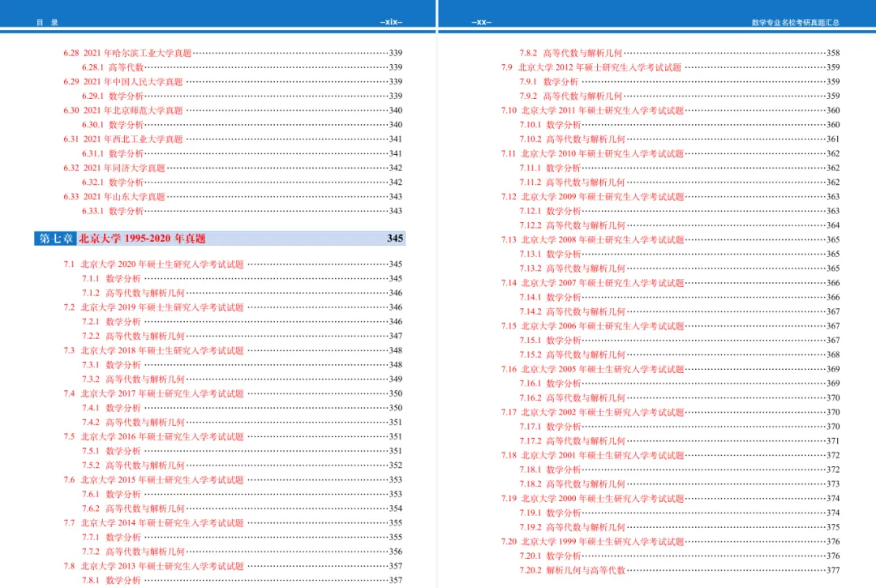The height and width of the screenshot is (588, 876).
Task: Go to 7.1.2 高等代数与解析几何
Action: tap(242, 293)
